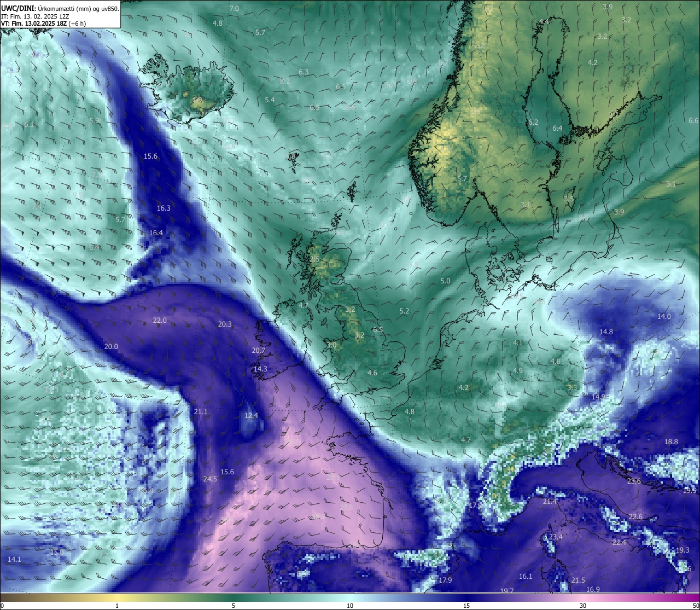Click the 15 tick label on color scale
The width and height of the screenshot is (700, 610).
tap(466, 606)
